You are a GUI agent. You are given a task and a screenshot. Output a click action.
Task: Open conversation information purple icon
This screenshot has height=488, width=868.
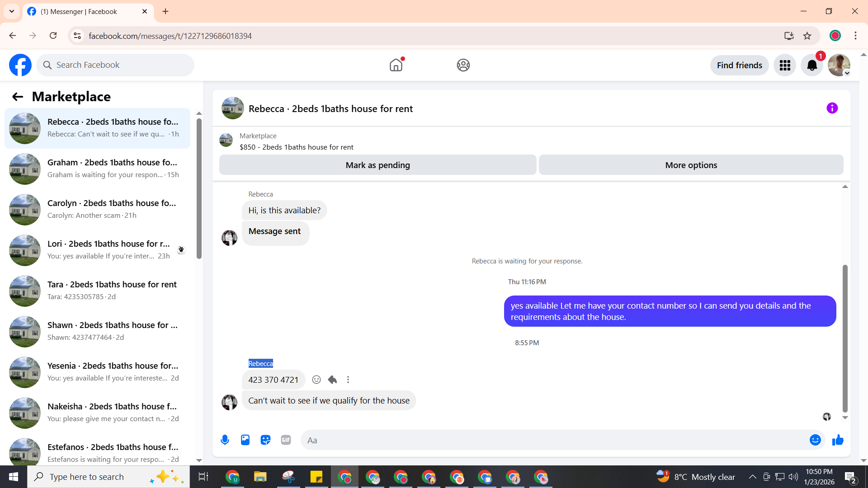pyautogui.click(x=832, y=108)
